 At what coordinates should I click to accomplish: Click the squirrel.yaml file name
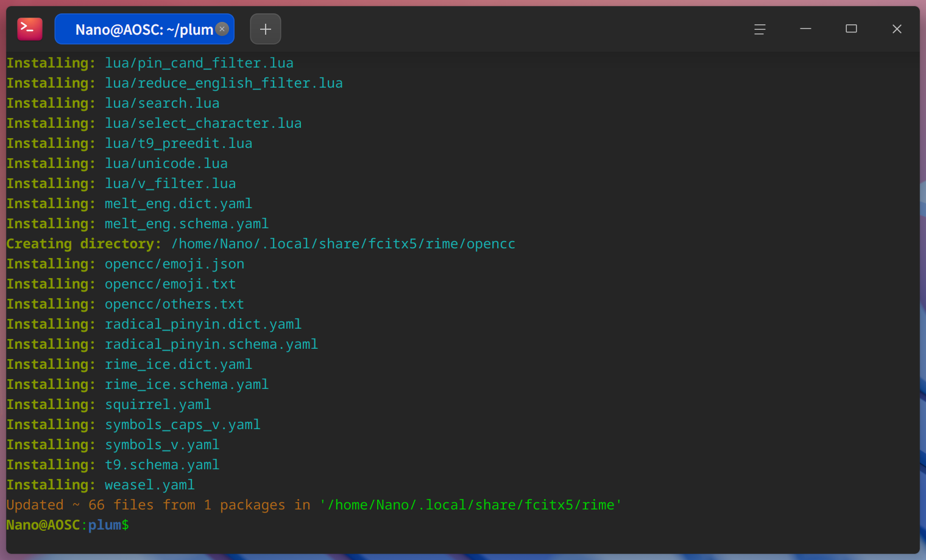click(158, 405)
